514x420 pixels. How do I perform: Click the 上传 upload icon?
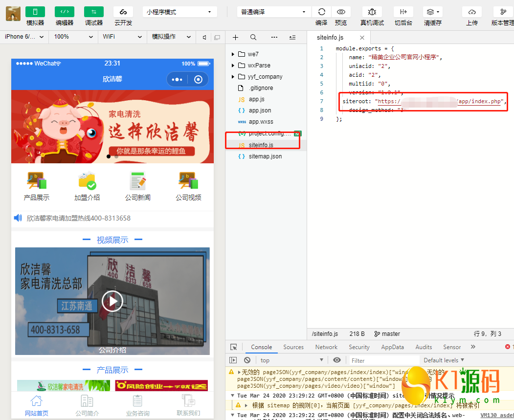click(x=472, y=12)
